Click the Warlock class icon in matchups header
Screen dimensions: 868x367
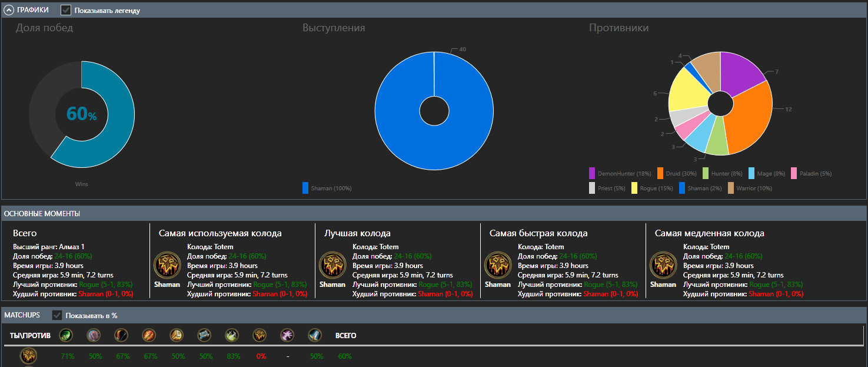287,335
